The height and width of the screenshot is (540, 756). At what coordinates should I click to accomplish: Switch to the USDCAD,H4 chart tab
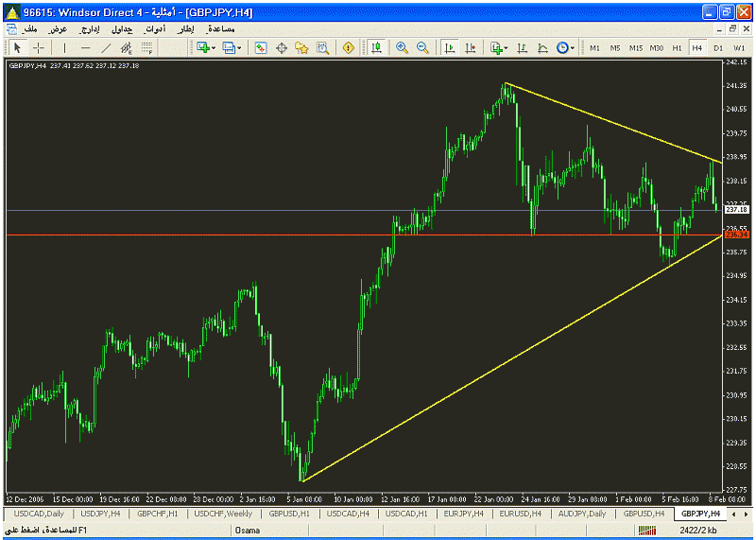coord(348,514)
